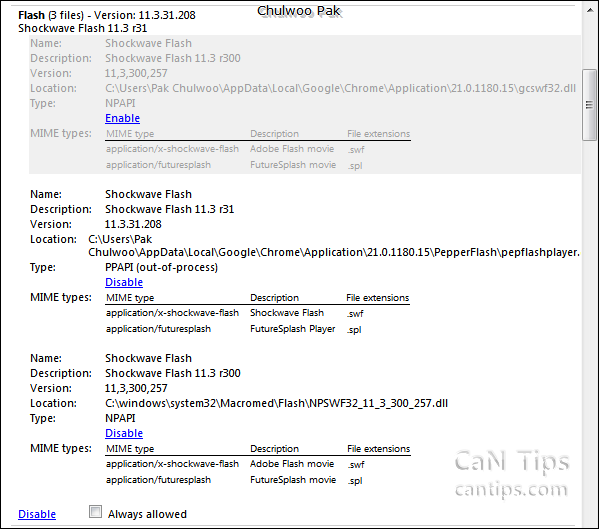Click the PPAPI (out-of-process) type value
The width and height of the screenshot is (599, 529).
pyautogui.click(x=161, y=267)
